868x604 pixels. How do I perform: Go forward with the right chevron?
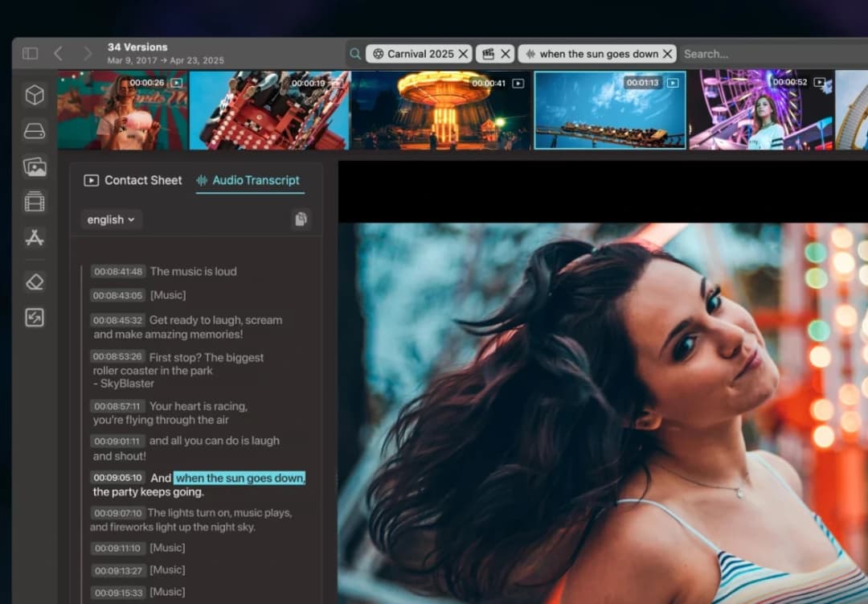click(88, 53)
